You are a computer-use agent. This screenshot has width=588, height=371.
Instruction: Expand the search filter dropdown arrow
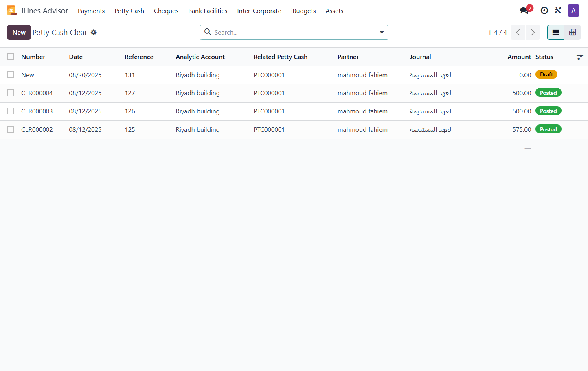382,32
